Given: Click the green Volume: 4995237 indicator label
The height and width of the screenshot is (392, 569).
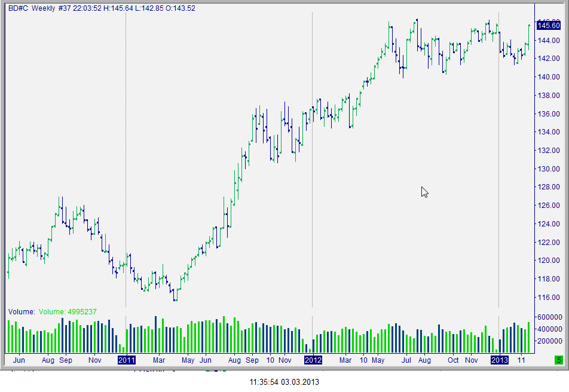Looking at the screenshot, I should [x=68, y=312].
